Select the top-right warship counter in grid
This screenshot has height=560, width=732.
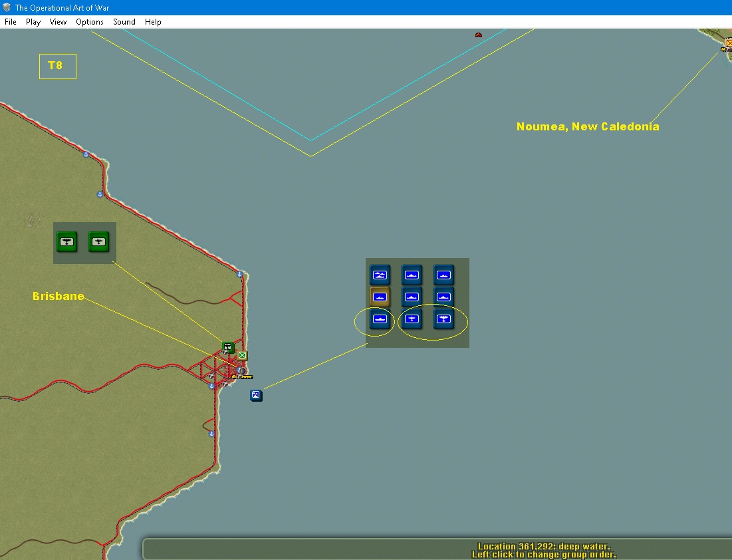[x=443, y=275]
